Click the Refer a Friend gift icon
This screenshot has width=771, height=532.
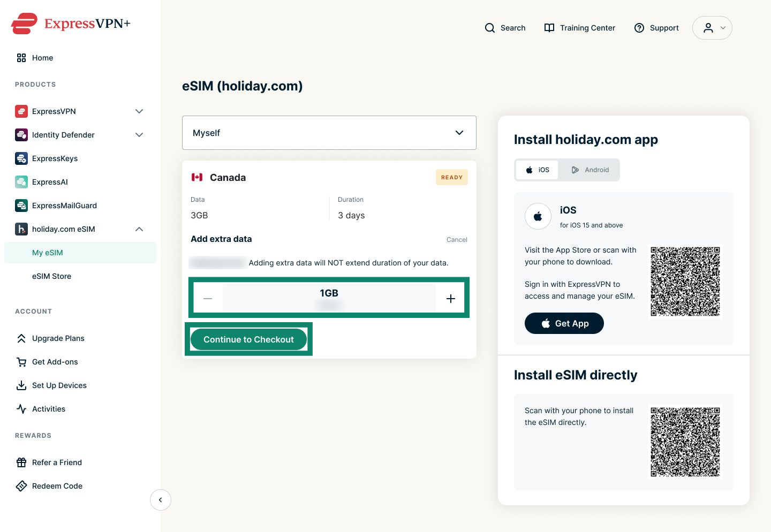click(21, 462)
